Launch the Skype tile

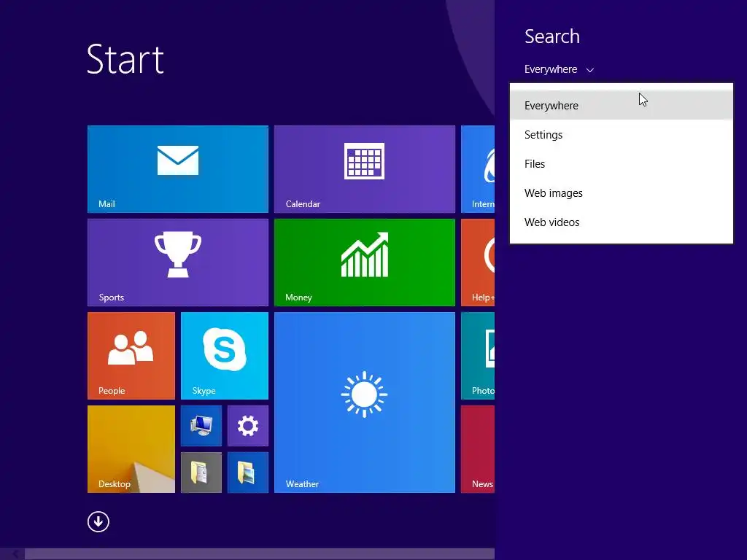(x=225, y=356)
